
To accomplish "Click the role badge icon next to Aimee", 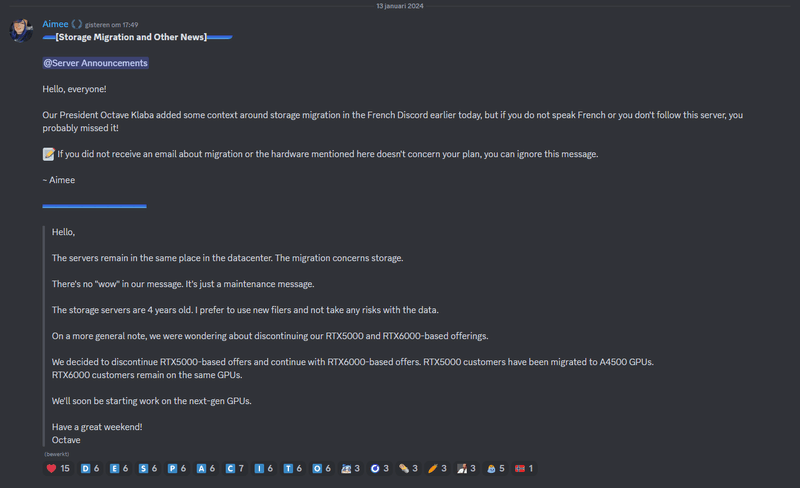I will coord(77,24).
